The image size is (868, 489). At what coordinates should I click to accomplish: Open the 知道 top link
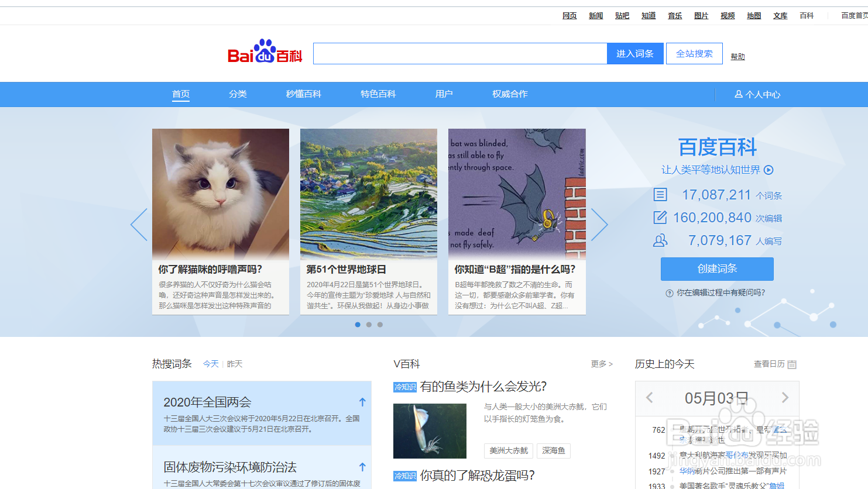pyautogui.click(x=649, y=16)
